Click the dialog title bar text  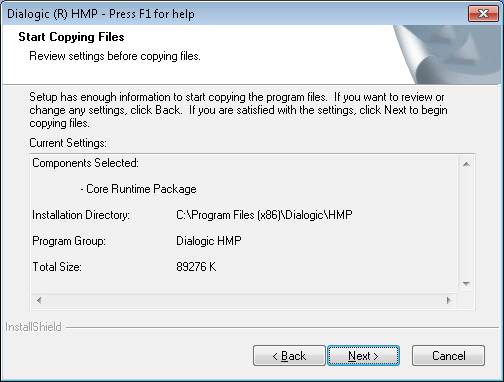coord(101,14)
